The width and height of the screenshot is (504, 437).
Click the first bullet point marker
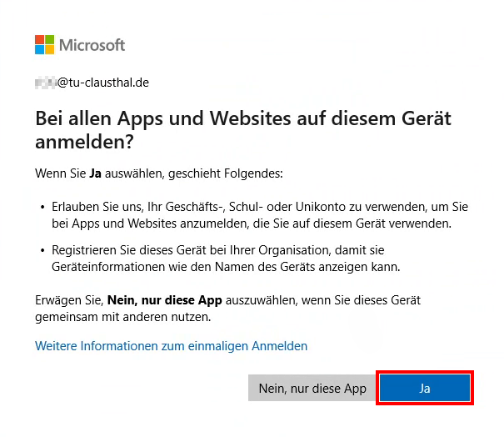point(42,207)
